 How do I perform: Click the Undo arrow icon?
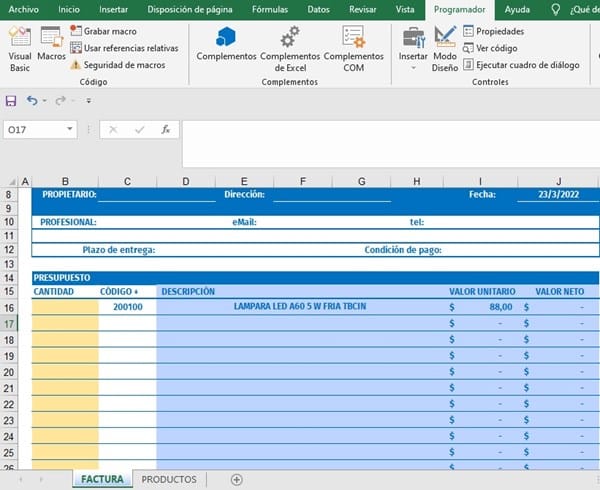click(32, 101)
